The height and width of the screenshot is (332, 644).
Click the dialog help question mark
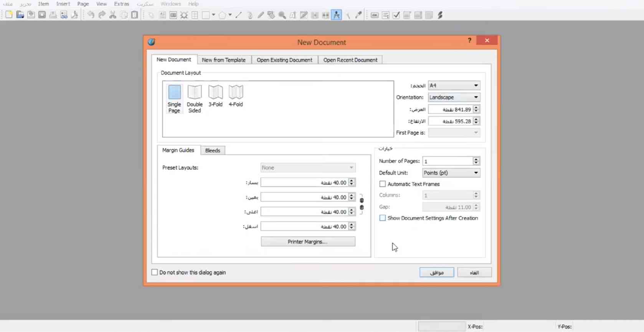(x=469, y=40)
